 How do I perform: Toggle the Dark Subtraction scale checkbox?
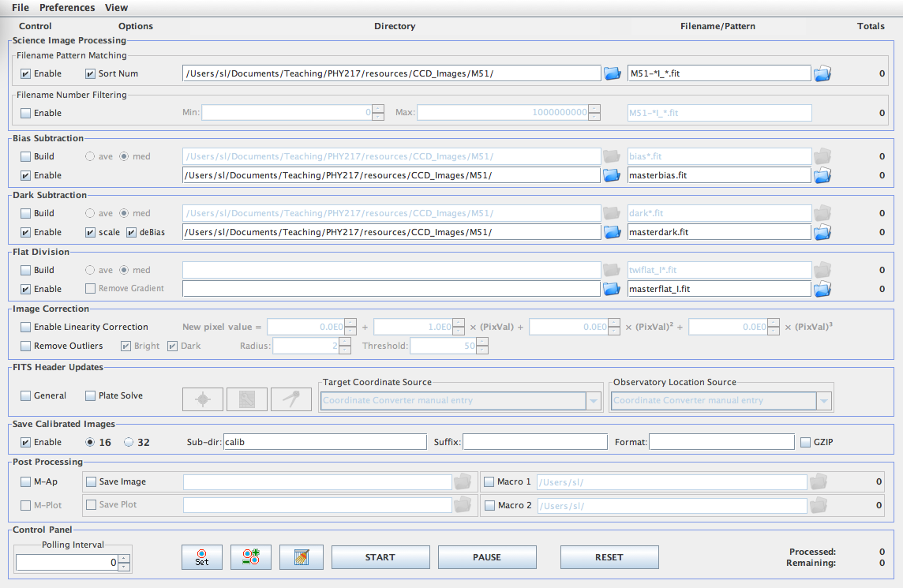click(x=90, y=233)
